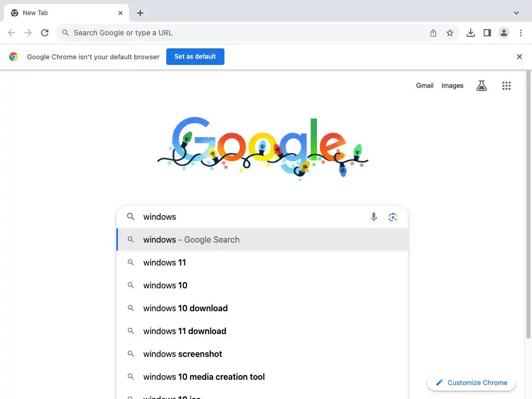Screen dimensions: 532x399
Task: Open the Google apps grid
Action: pyautogui.click(x=507, y=86)
